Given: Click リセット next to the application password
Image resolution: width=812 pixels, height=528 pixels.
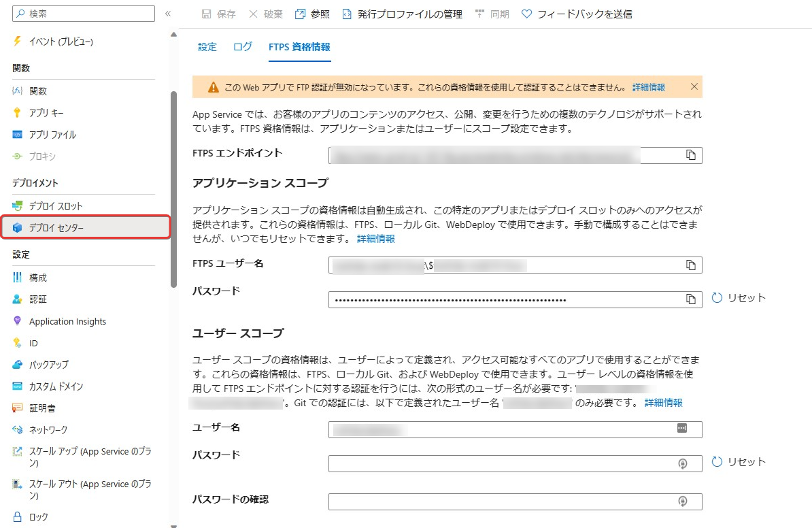Looking at the screenshot, I should [739, 299].
